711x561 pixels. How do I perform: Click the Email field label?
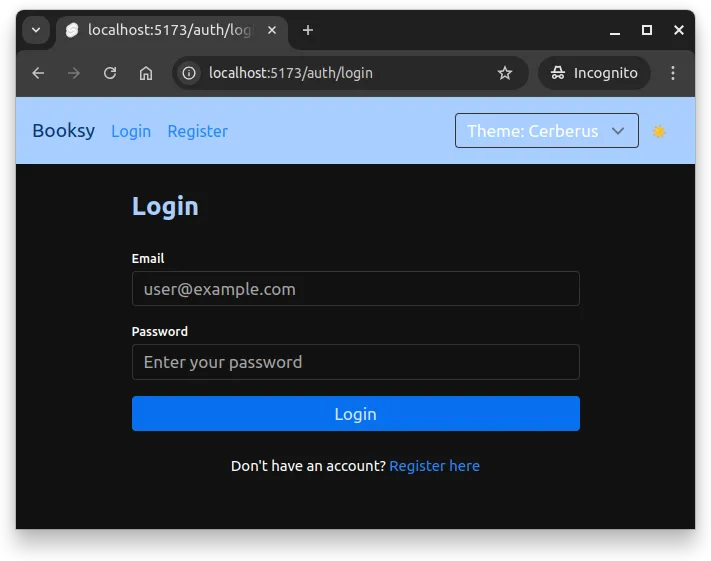(148, 259)
